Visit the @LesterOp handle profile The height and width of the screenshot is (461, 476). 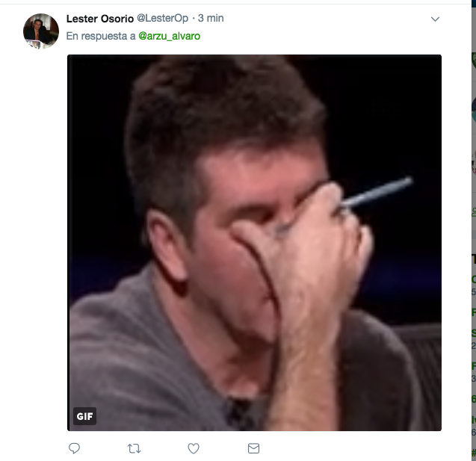tap(162, 18)
